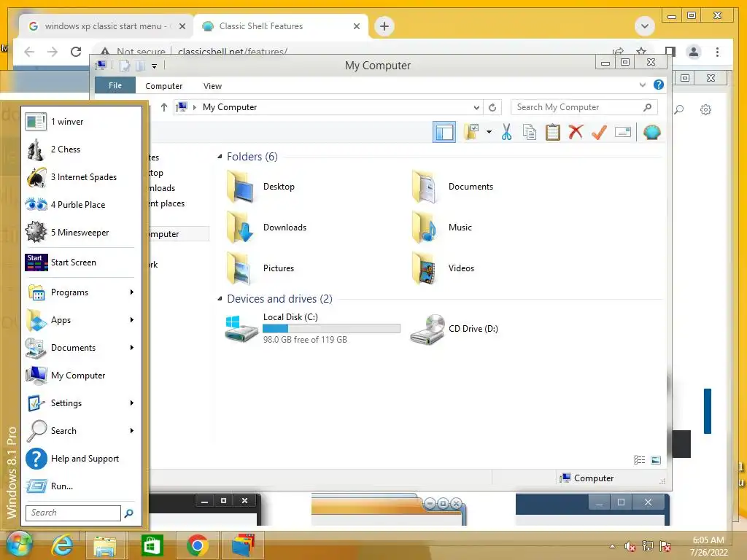Image resolution: width=747 pixels, height=560 pixels.
Task: Open Internet Explorer from taskbar
Action: (x=62, y=545)
